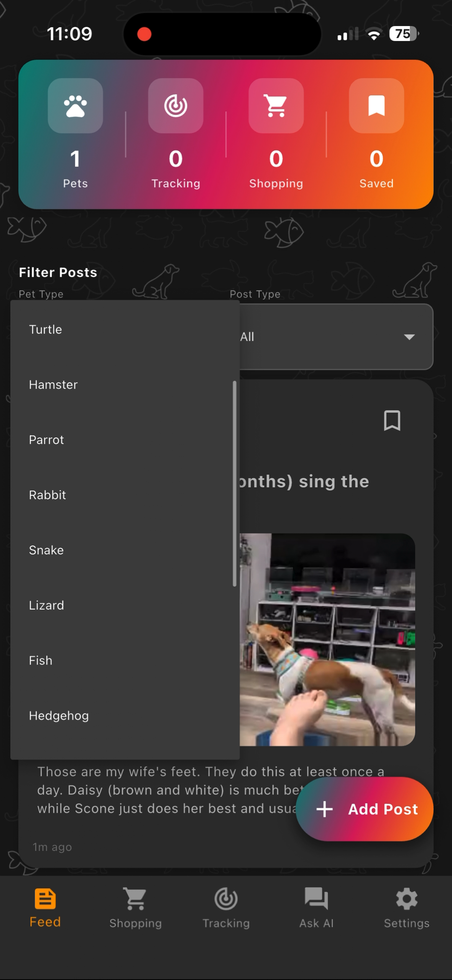This screenshot has width=452, height=980.
Task: Select Hedgehog from the list
Action: click(x=125, y=716)
